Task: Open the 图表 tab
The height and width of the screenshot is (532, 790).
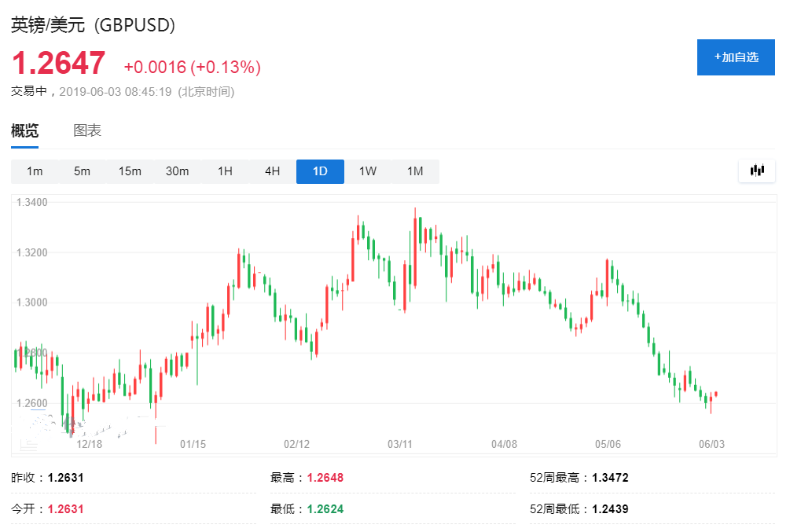Action: [87, 131]
